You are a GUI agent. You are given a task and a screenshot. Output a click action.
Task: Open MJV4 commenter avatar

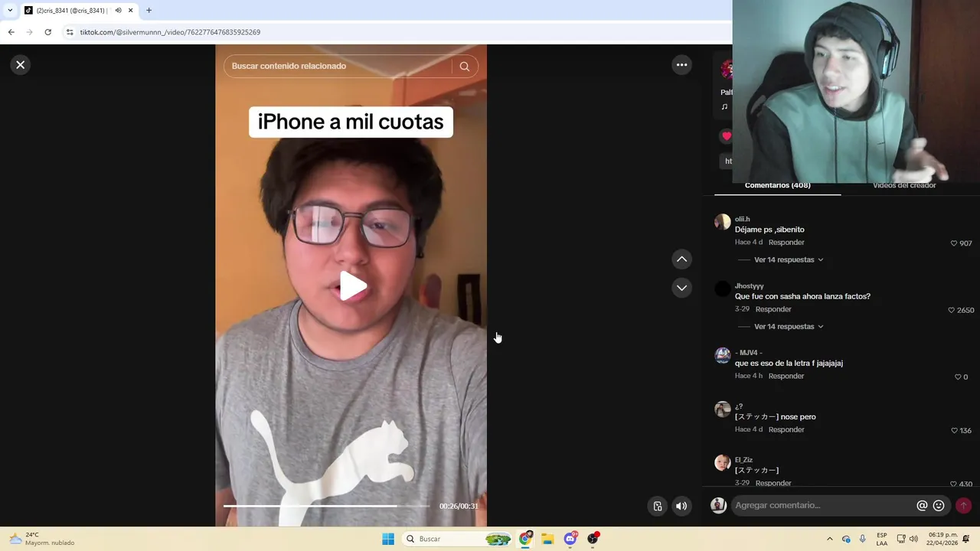tap(723, 356)
